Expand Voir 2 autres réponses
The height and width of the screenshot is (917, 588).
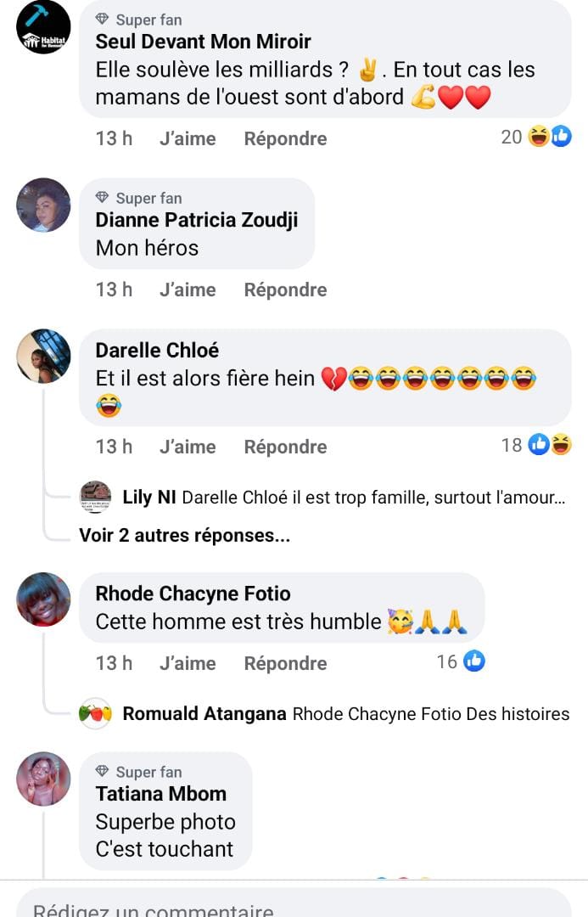coord(185,535)
